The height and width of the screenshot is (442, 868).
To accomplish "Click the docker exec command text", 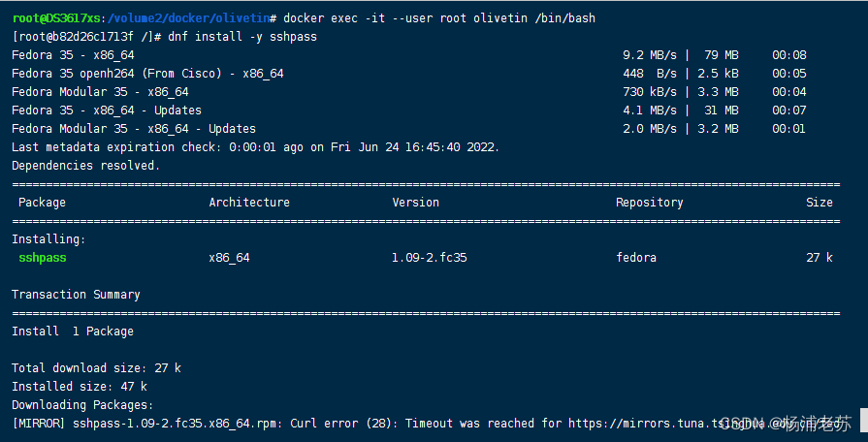I will click(x=439, y=18).
